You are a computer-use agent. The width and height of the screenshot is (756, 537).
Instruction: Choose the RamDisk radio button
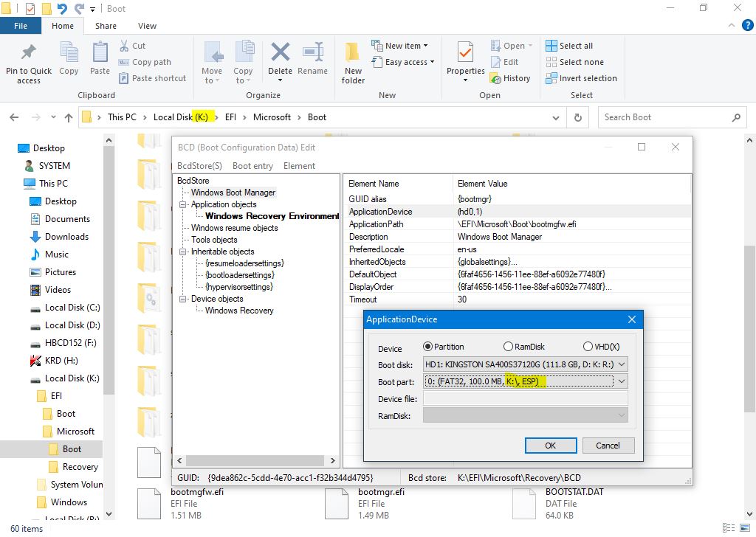[x=508, y=347]
